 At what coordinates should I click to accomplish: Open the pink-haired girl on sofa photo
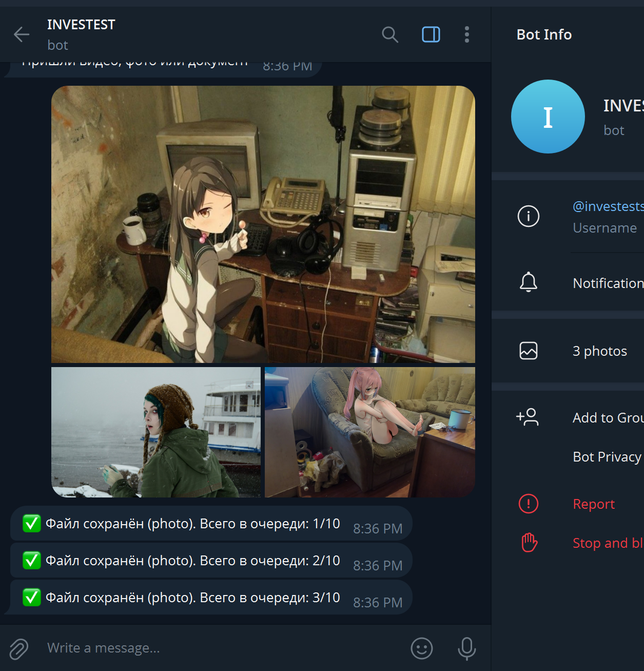370,432
